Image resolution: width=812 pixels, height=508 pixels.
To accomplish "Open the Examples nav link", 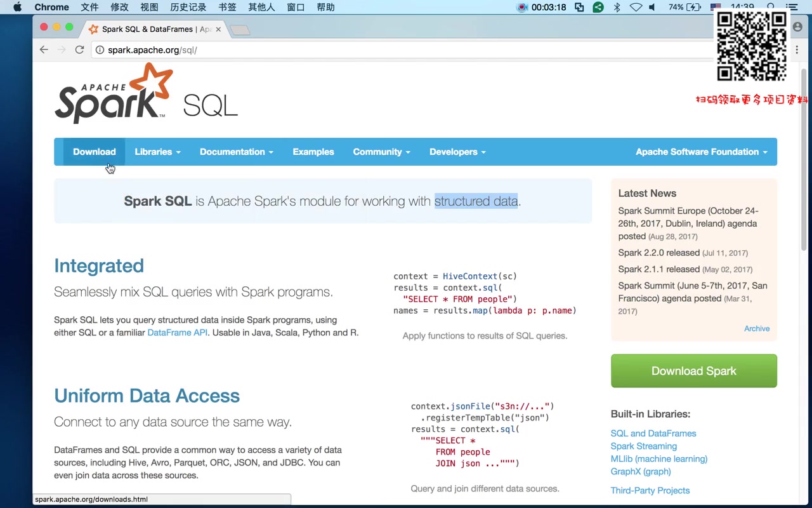I will pos(313,152).
